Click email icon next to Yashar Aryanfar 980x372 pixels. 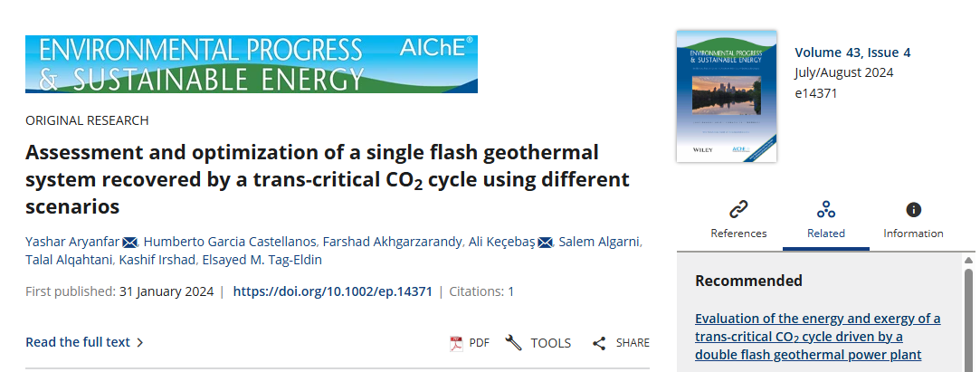tap(129, 241)
